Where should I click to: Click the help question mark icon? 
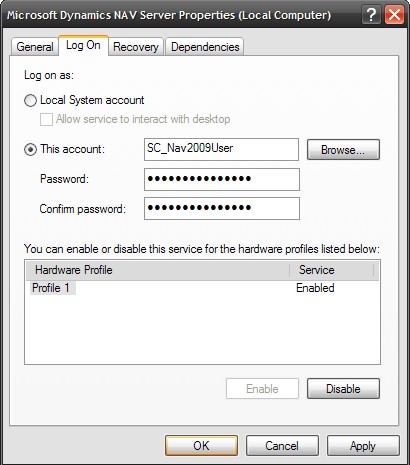(371, 15)
